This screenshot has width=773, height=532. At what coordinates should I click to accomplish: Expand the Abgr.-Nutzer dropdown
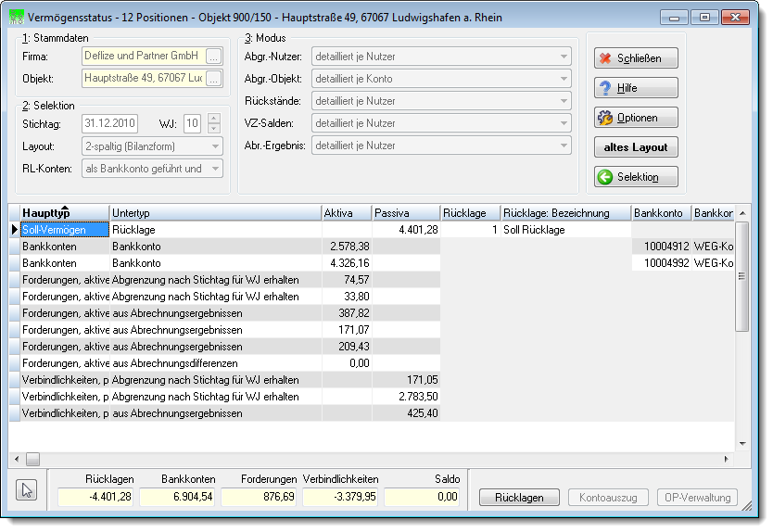click(564, 57)
